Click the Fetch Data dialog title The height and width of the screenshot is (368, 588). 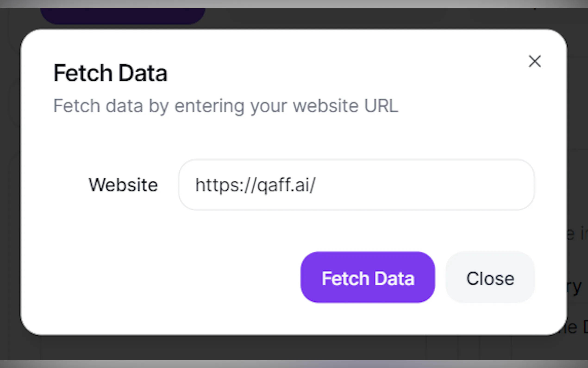110,72
